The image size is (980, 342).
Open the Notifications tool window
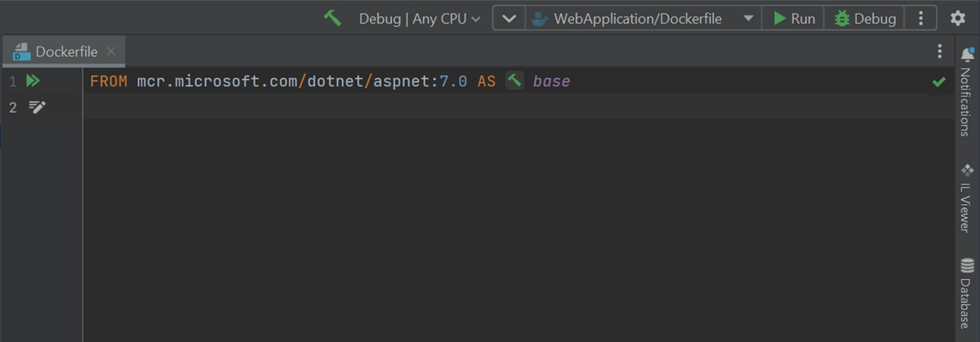(x=967, y=91)
